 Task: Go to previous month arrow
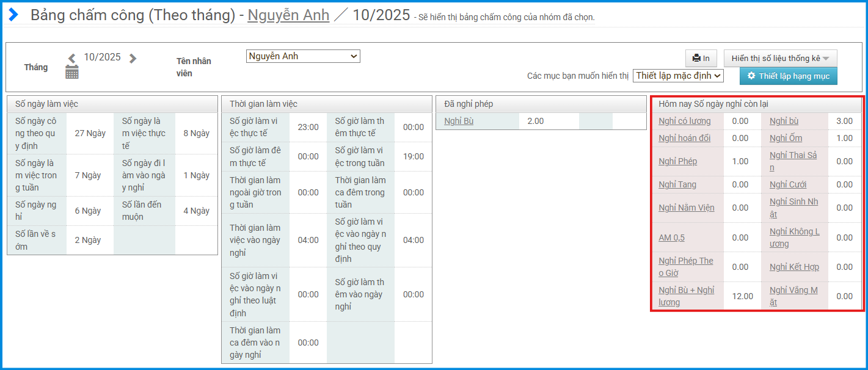[x=72, y=59]
